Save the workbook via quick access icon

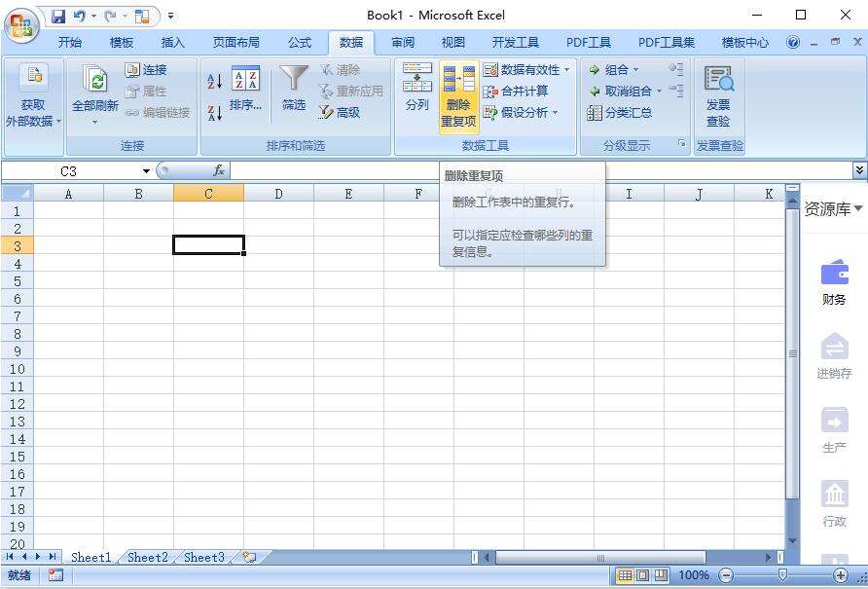[58, 17]
